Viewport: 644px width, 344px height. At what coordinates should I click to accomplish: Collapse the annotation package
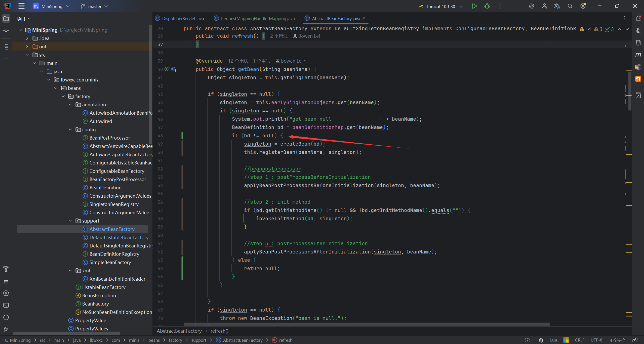click(70, 105)
